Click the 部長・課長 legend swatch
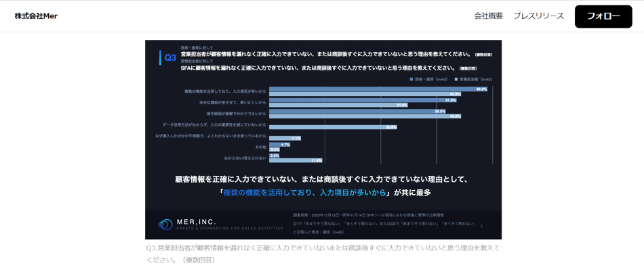 [411, 78]
